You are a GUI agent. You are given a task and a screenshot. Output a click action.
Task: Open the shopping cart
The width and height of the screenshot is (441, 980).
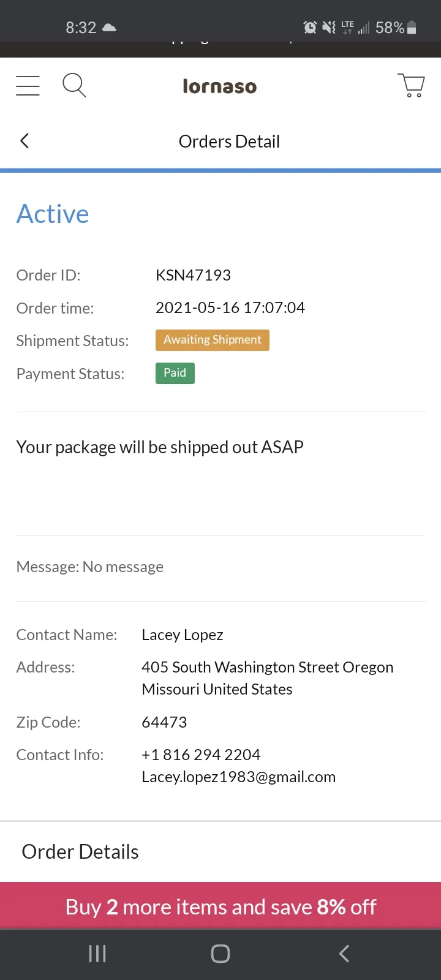pyautogui.click(x=412, y=85)
